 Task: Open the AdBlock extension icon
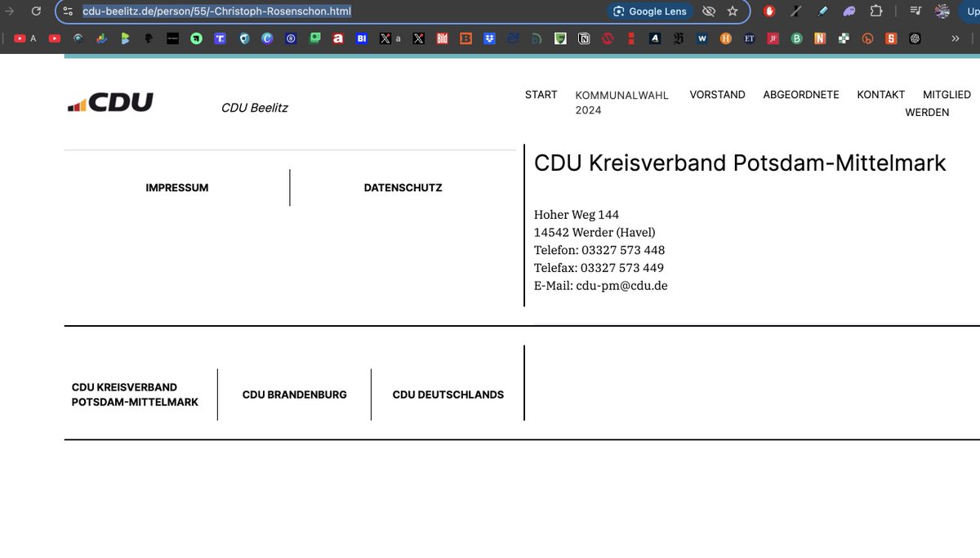pyautogui.click(x=768, y=11)
